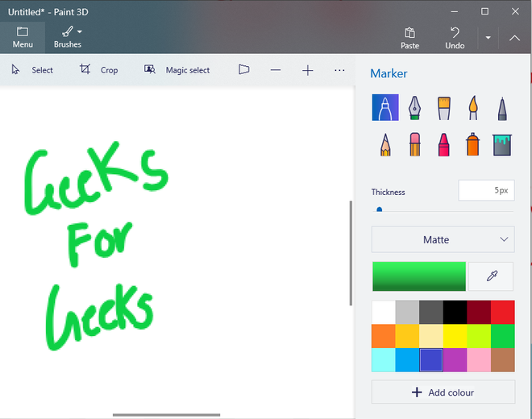Viewport: 532px width, 419px height.
Task: Choose the gold colour swatch
Action: click(x=408, y=336)
